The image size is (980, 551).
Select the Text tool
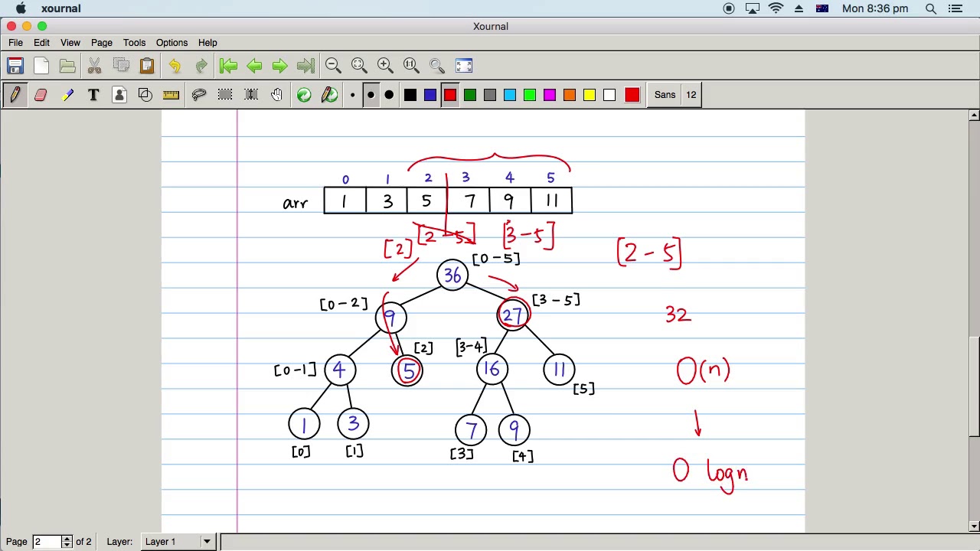[93, 95]
